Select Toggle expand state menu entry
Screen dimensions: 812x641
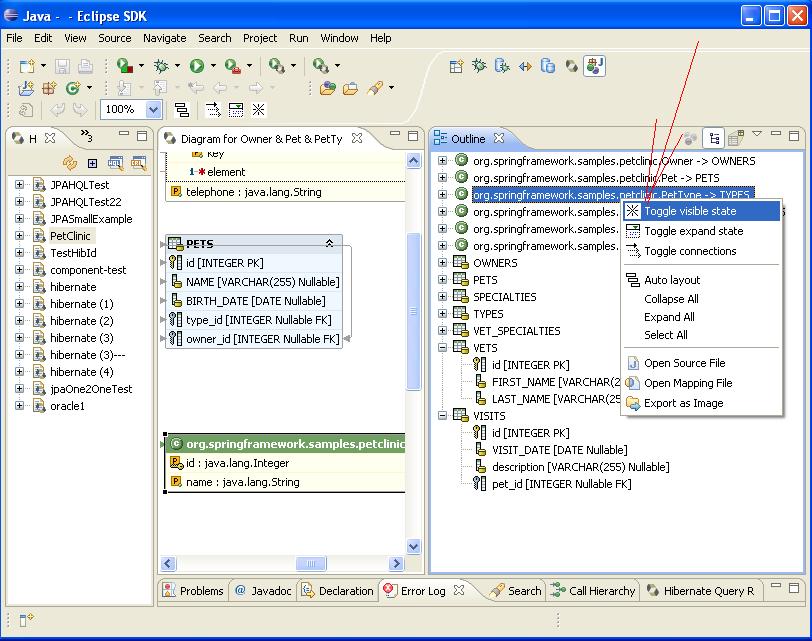pyautogui.click(x=693, y=231)
